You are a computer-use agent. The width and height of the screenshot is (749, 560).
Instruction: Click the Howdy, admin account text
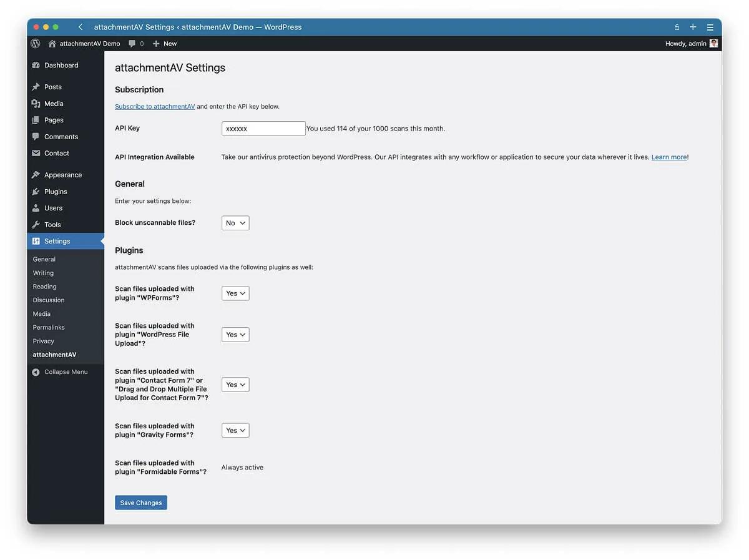tap(686, 44)
